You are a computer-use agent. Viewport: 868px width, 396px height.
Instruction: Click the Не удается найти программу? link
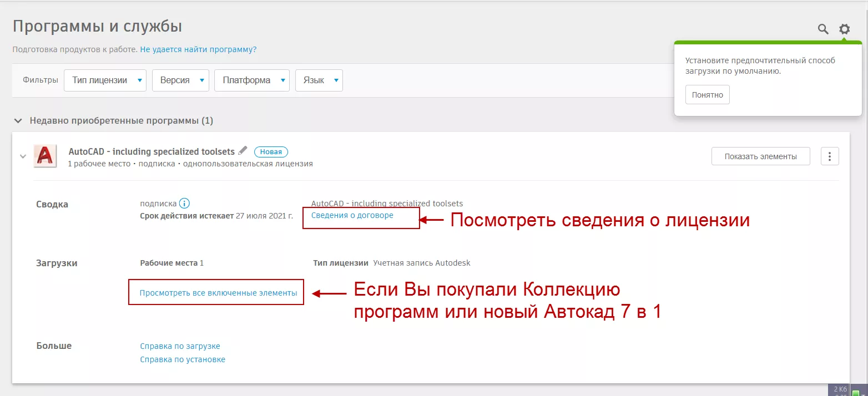click(198, 49)
